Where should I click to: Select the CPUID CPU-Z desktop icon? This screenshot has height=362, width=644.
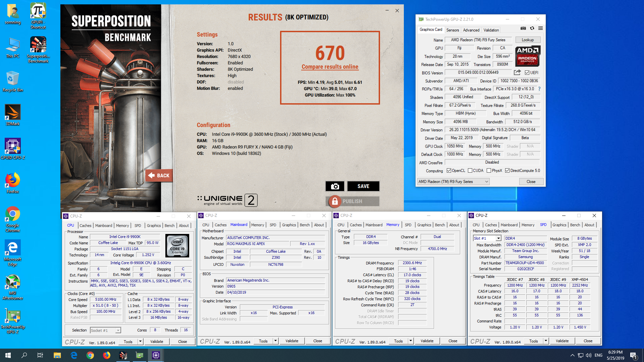(x=13, y=149)
